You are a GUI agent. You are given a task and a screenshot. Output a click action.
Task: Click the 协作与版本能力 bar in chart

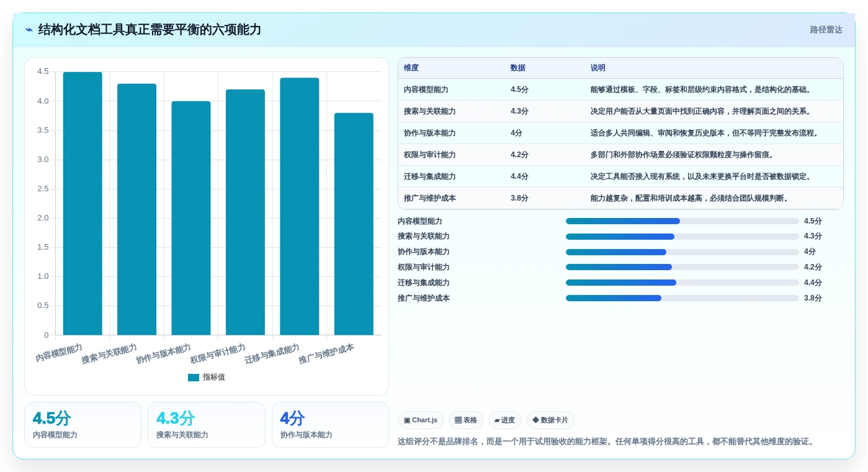pos(191,218)
